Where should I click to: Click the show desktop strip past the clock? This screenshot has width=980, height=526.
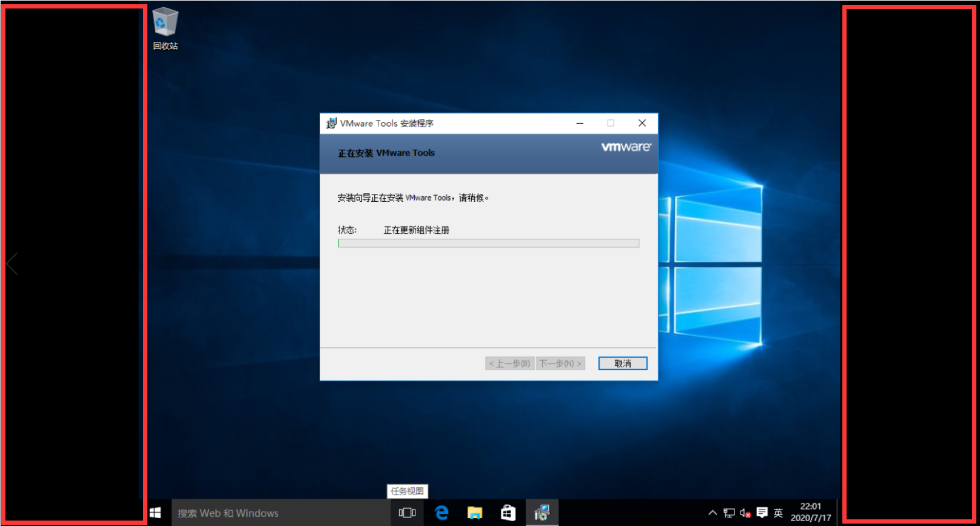(x=839, y=513)
